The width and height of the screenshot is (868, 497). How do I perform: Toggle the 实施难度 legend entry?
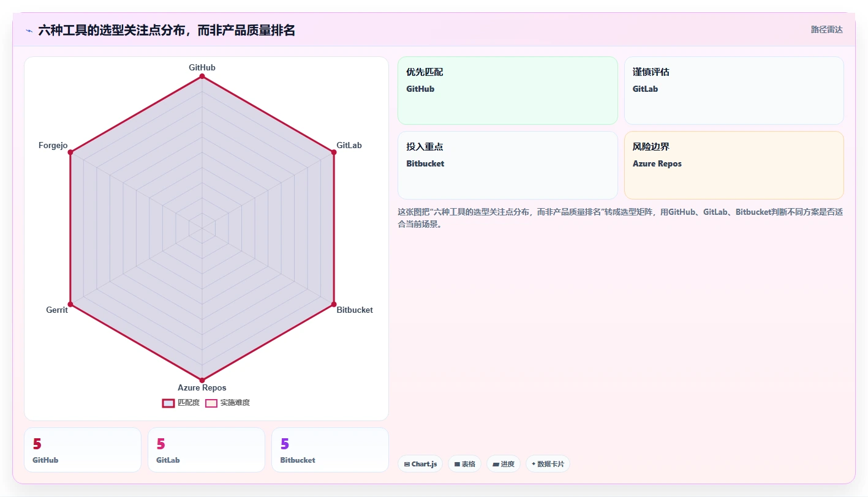pos(227,403)
